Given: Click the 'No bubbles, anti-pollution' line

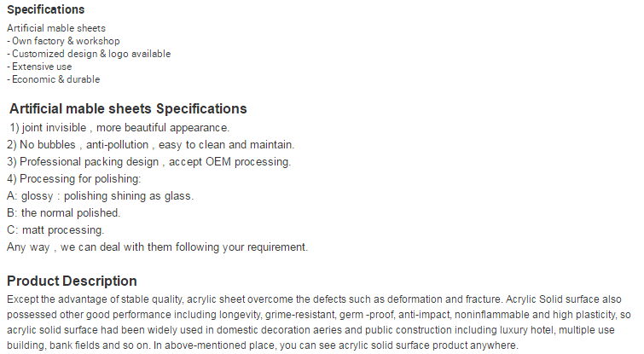Looking at the screenshot, I should point(151,145).
